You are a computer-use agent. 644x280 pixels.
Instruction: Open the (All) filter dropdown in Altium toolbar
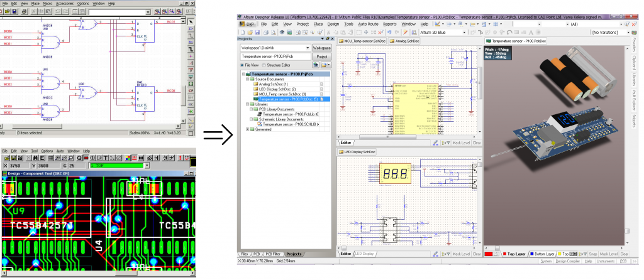tap(621, 24)
